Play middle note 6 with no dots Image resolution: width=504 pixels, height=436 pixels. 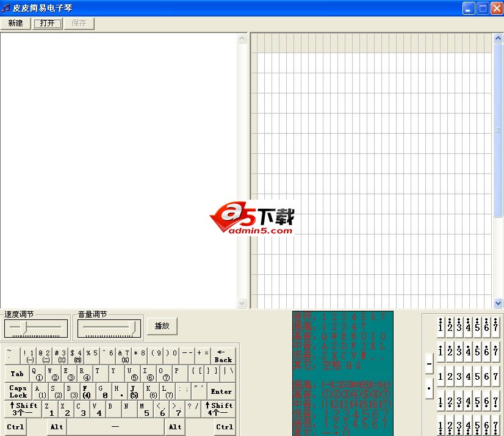(487, 376)
